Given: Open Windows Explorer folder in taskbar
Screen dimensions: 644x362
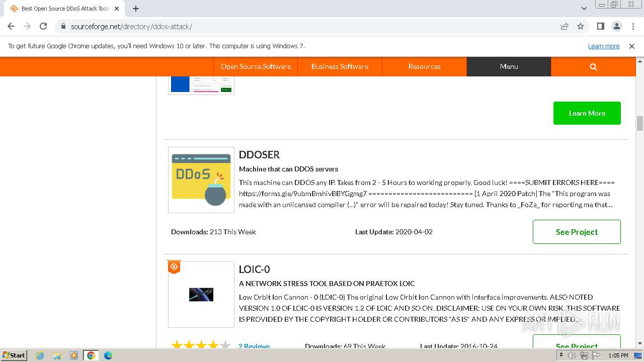Looking at the screenshot, I should [x=57, y=355].
